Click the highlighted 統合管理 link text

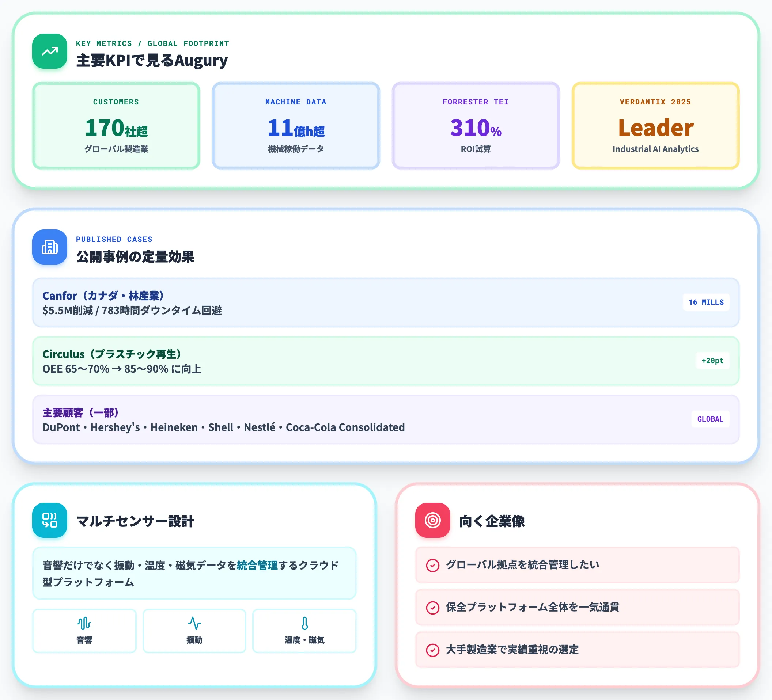click(257, 565)
